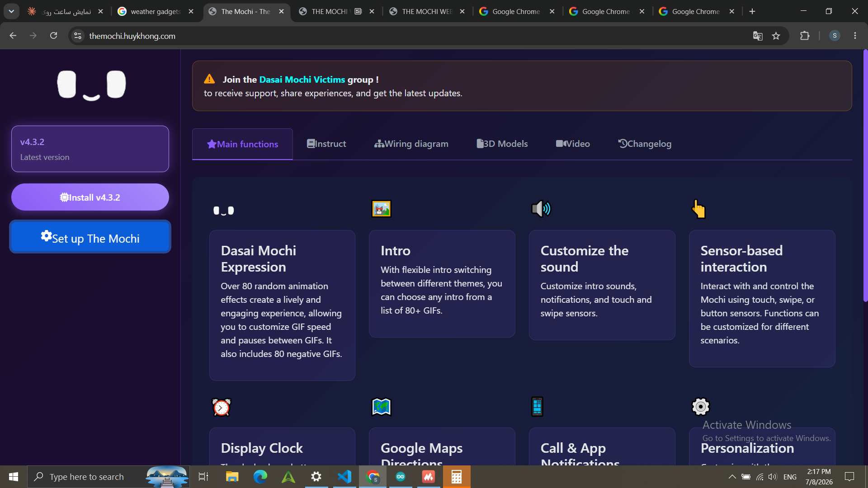
Task: Open Windows Settings gear in the taskbar
Action: pyautogui.click(x=316, y=477)
